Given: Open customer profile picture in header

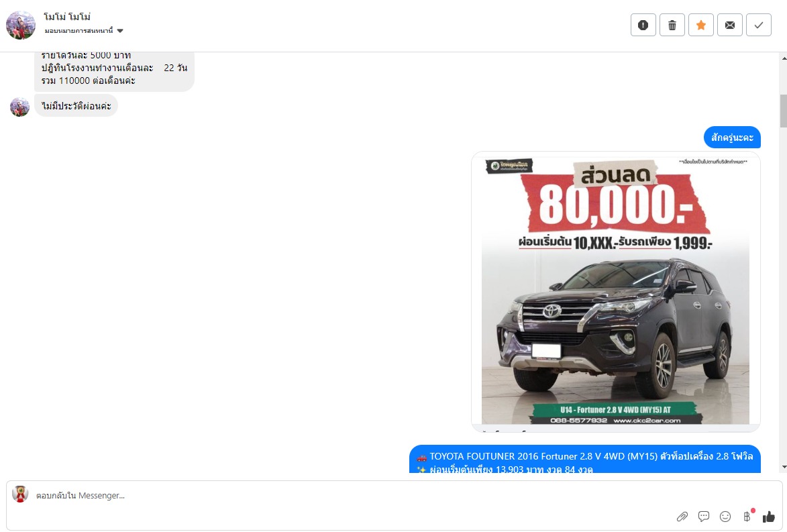Looking at the screenshot, I should tap(21, 25).
